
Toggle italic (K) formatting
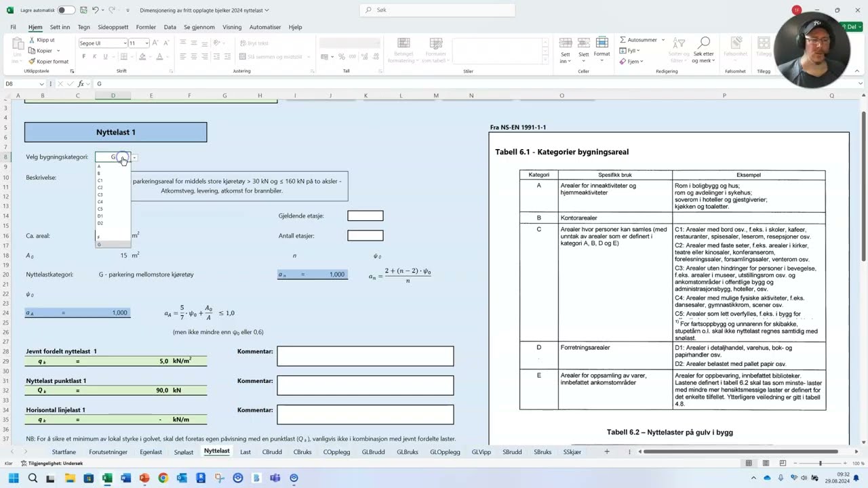95,57
